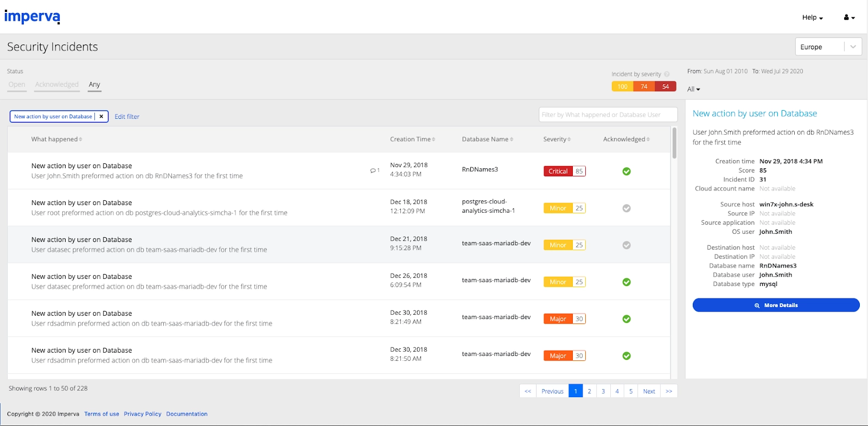Toggle acknowledged check on 8:21:50 AM incident

click(627, 356)
